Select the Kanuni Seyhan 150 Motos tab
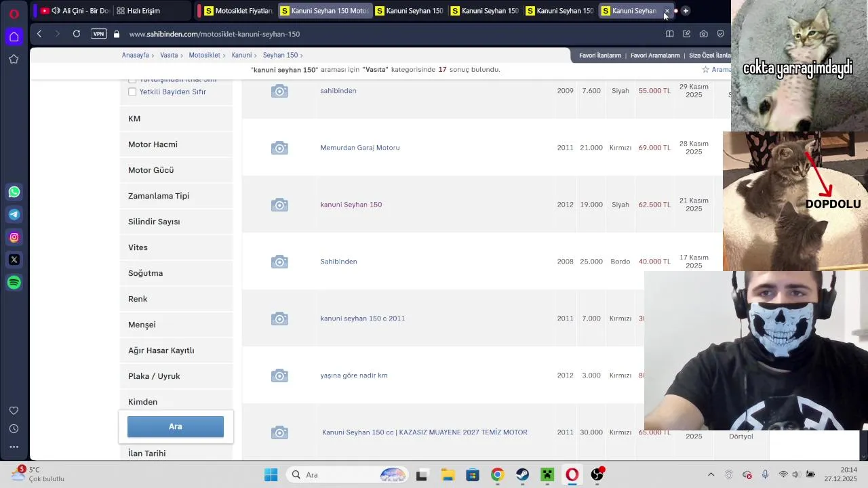This screenshot has height=488, width=868. pos(325,11)
